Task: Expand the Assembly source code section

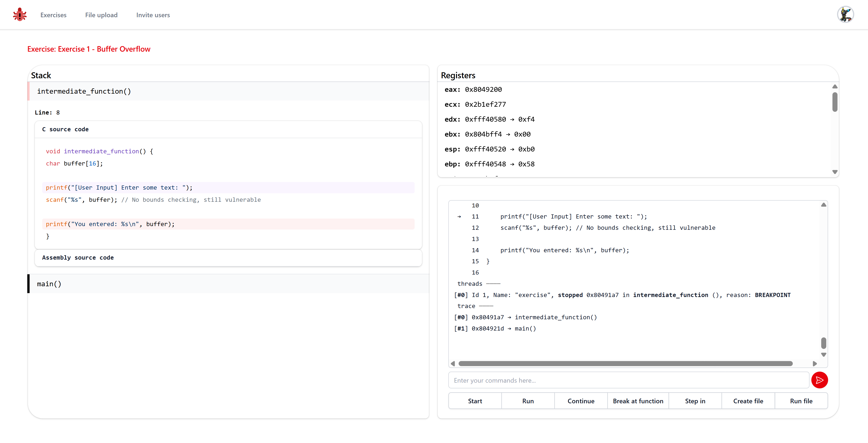Action: pyautogui.click(x=228, y=258)
